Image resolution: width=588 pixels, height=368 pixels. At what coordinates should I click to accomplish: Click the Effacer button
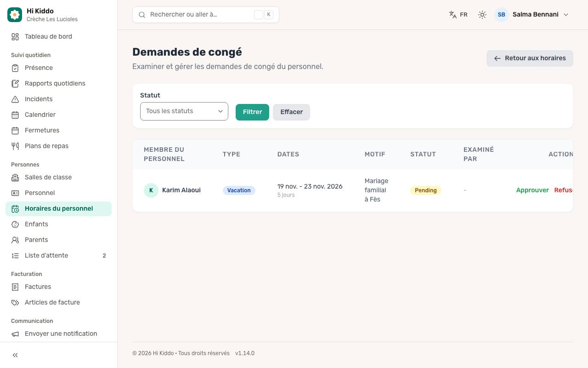[291, 112]
